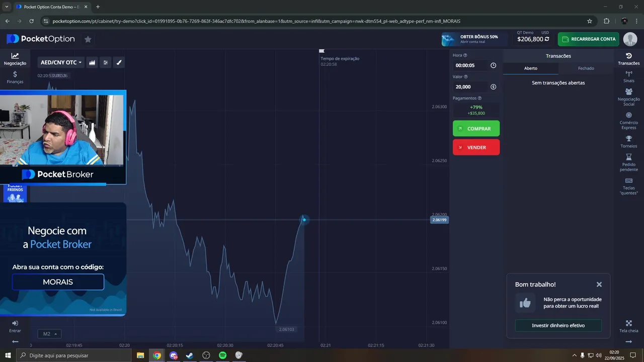Switch to the Aberto tab
This screenshot has height=362, width=644.
coord(531,68)
